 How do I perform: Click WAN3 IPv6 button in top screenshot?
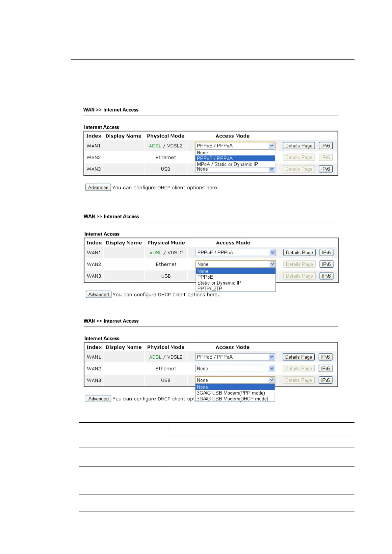coord(326,169)
